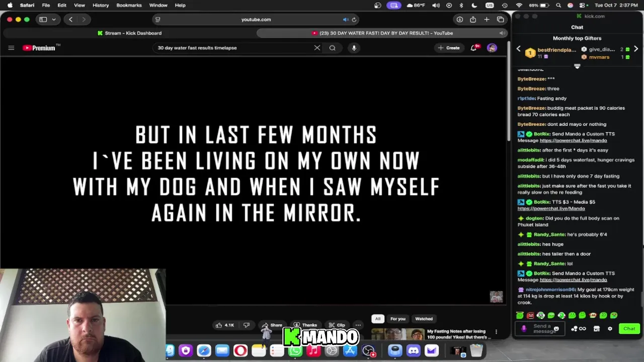Open the YouTube Create button
The image size is (644, 362).
coord(449,48)
